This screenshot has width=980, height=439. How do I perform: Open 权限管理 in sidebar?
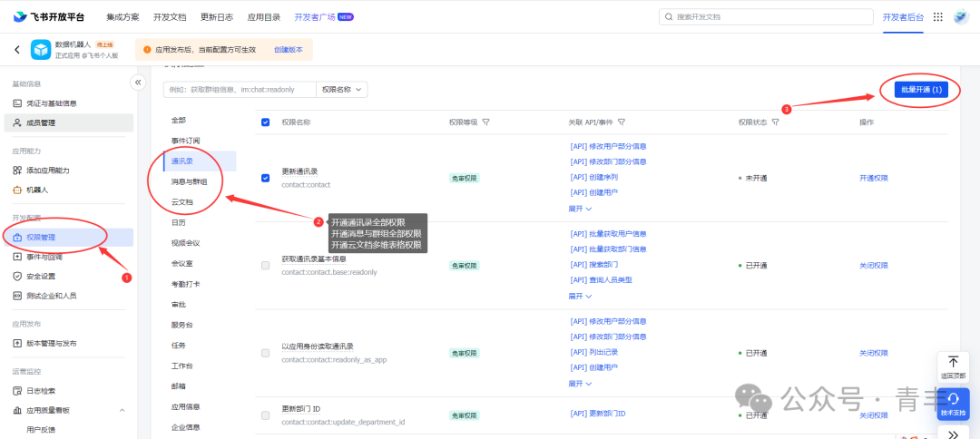[69, 238]
